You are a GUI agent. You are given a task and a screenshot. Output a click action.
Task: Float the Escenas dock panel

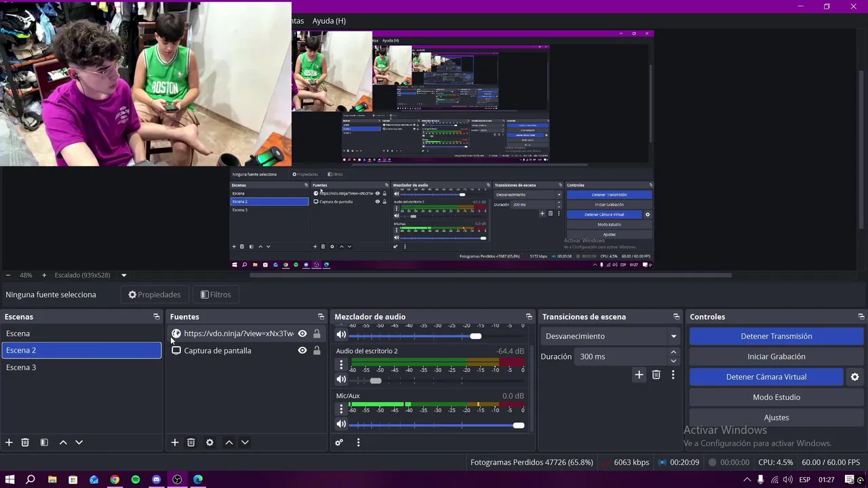coord(157,317)
